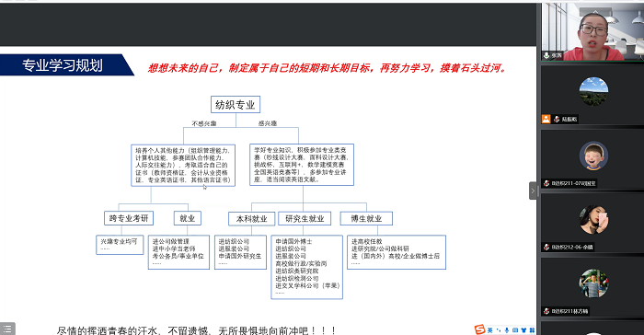
Task: Click the Sogou input method logo
Action: click(479, 329)
